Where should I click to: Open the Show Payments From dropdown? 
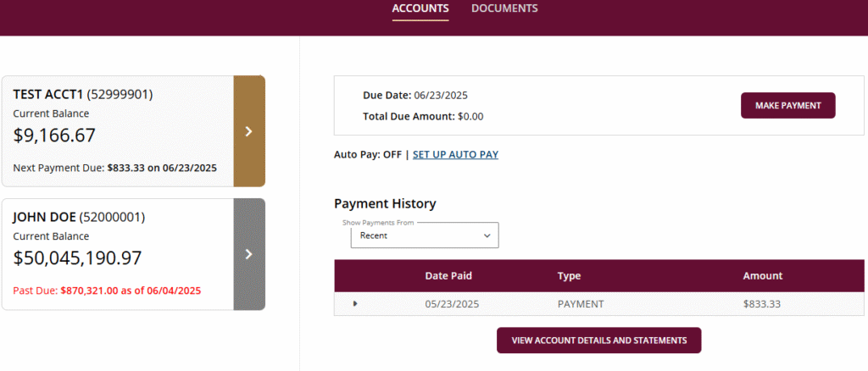coord(425,235)
